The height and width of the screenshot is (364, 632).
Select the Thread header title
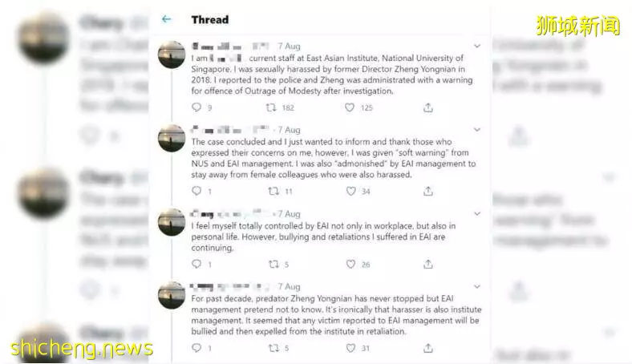point(210,19)
